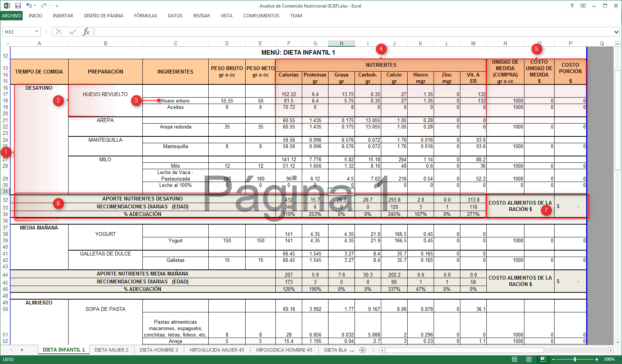Image resolution: width=622 pixels, height=364 pixels.
Task: Open HIPOSODICA HOMBRE 45 sheet tab
Action: pos(284,350)
